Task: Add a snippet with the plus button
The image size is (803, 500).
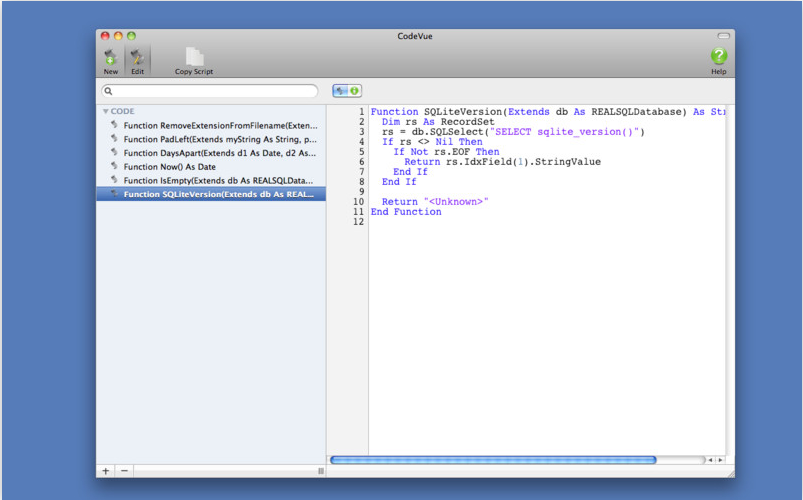Action: [105, 471]
